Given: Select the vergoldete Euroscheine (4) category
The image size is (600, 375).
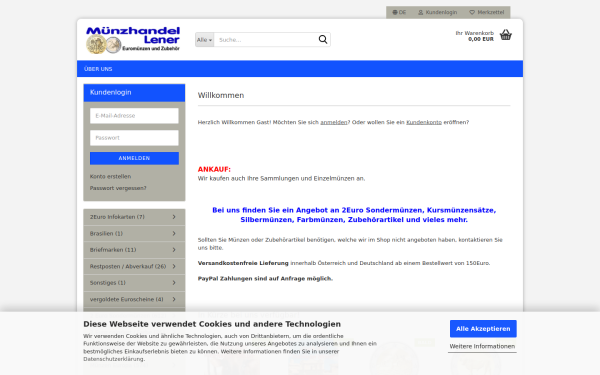Looking at the screenshot, I should point(134,299).
